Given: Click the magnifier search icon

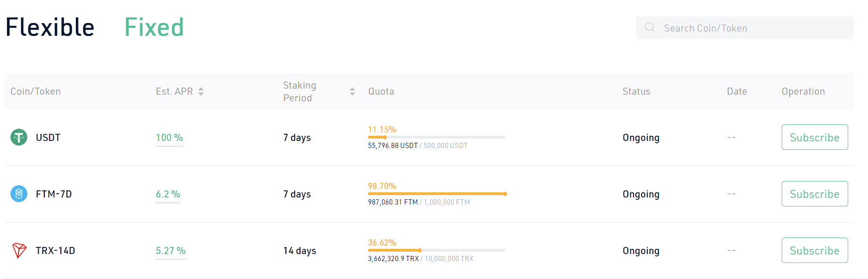Looking at the screenshot, I should tap(650, 27).
